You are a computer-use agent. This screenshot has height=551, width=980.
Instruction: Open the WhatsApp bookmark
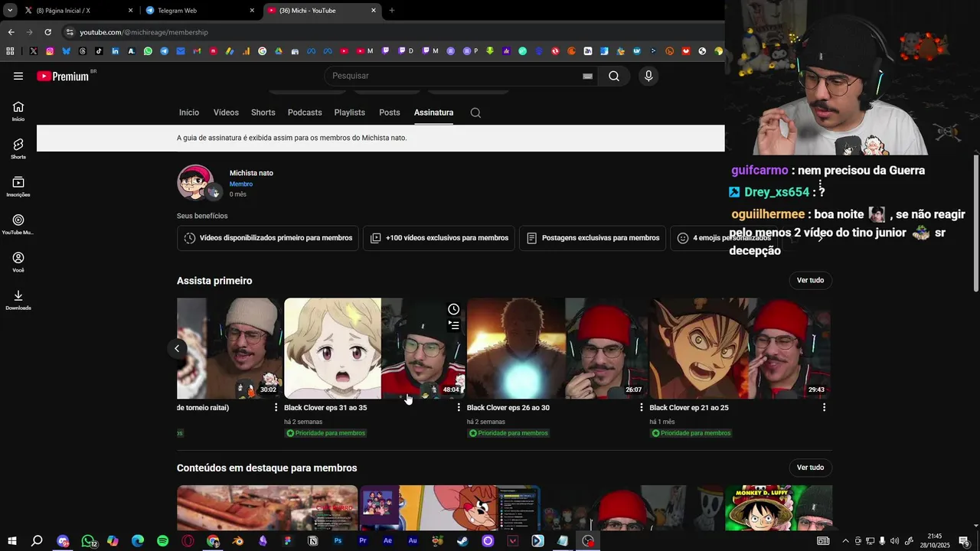pos(148,51)
